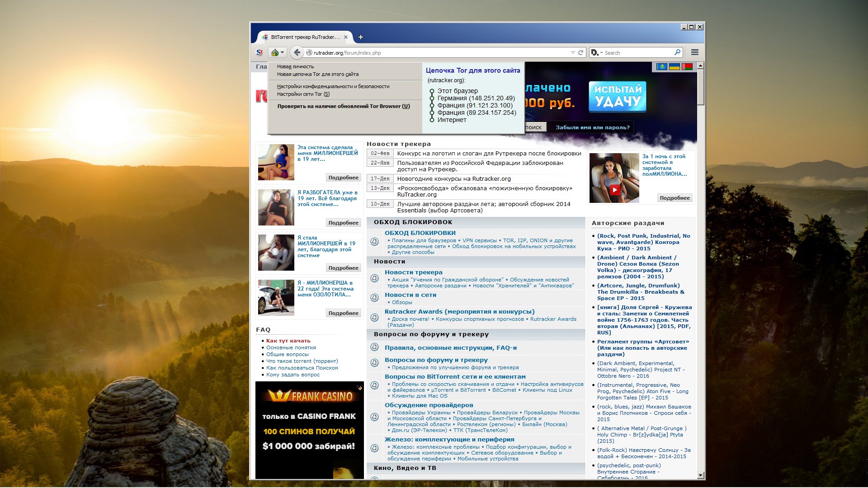The width and height of the screenshot is (868, 488).
Task: Go back with the back arrow
Action: click(x=297, y=53)
